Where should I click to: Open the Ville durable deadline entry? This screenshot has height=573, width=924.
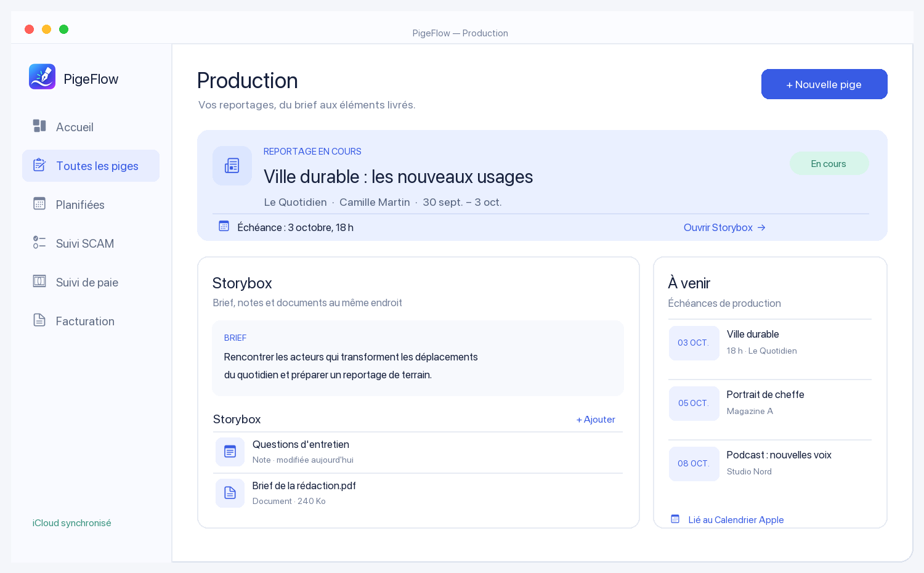770,343
